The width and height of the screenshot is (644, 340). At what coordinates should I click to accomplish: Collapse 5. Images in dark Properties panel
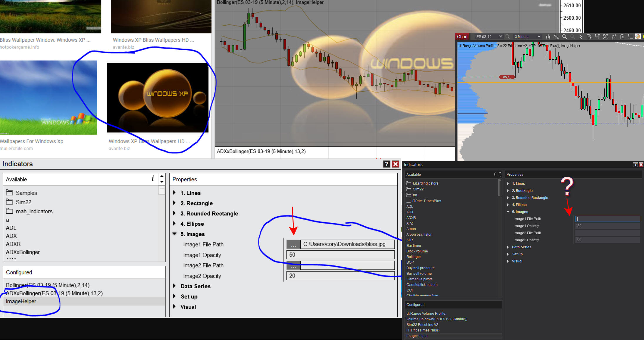508,212
